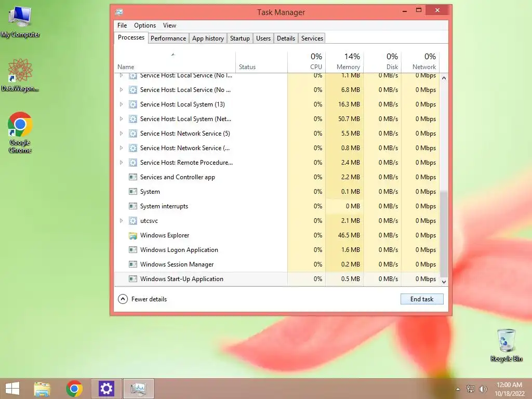Click gear icon of Service Host: Remote Procedure
Image resolution: width=532 pixels, height=399 pixels.
[133, 163]
